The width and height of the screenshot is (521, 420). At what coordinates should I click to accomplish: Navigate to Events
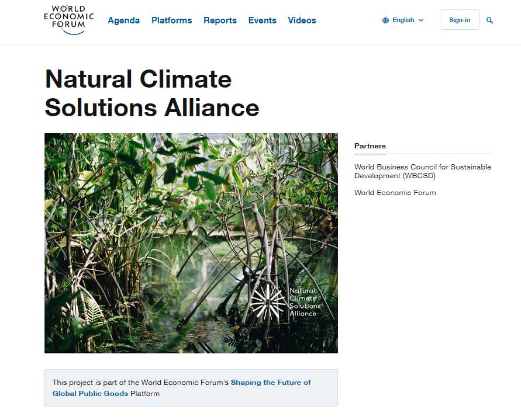coord(262,20)
